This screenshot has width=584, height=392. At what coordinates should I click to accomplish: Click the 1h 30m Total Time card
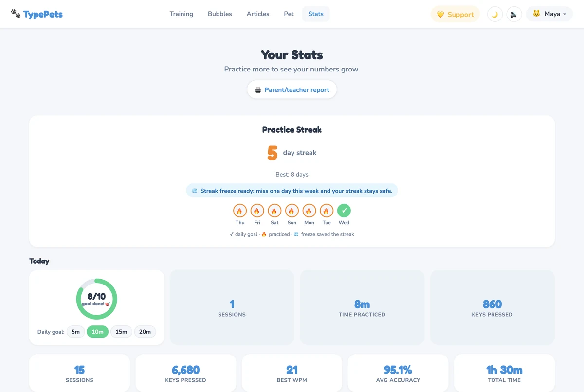click(504, 373)
